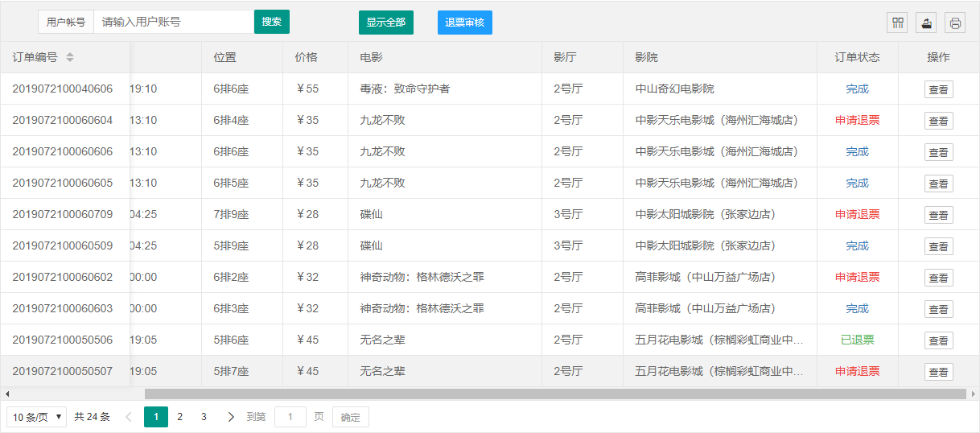Go to previous page arrow

click(x=129, y=417)
